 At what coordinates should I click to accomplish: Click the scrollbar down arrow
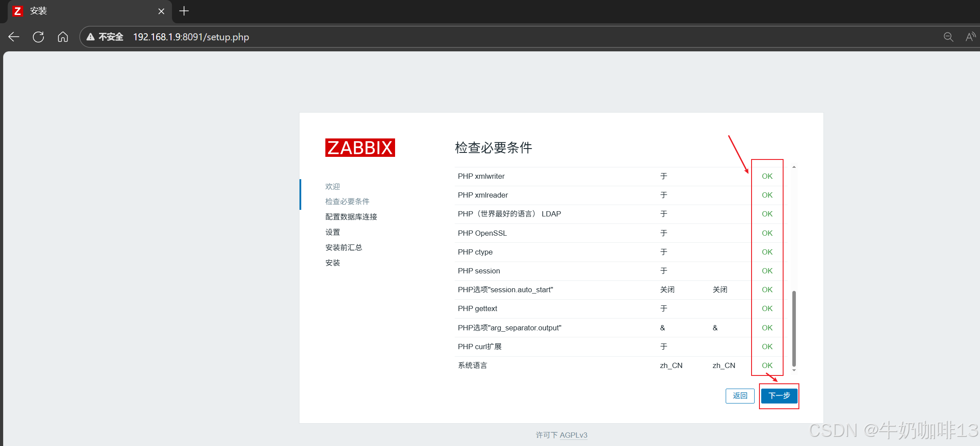point(794,370)
